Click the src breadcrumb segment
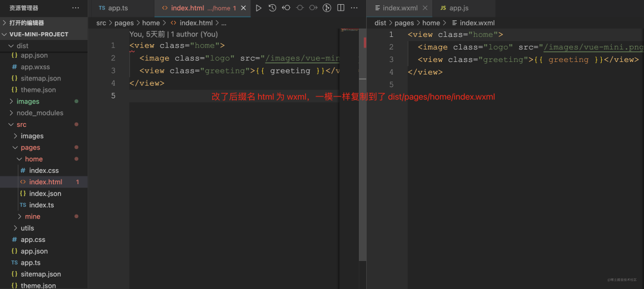This screenshot has height=289, width=644. tap(101, 23)
